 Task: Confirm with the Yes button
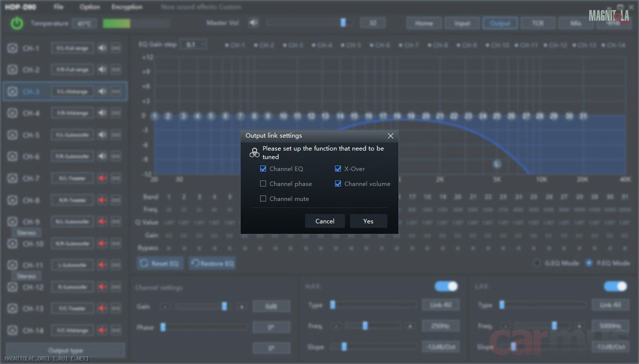coord(368,221)
